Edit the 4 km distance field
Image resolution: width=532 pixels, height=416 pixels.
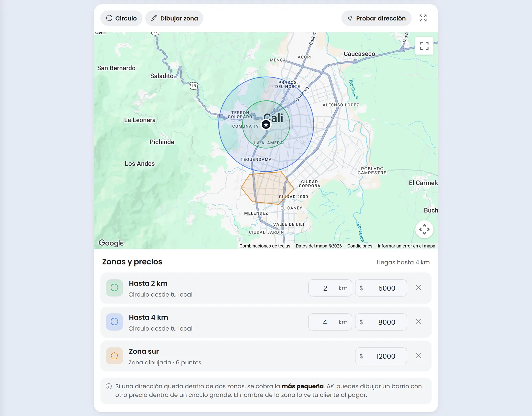tap(330, 322)
